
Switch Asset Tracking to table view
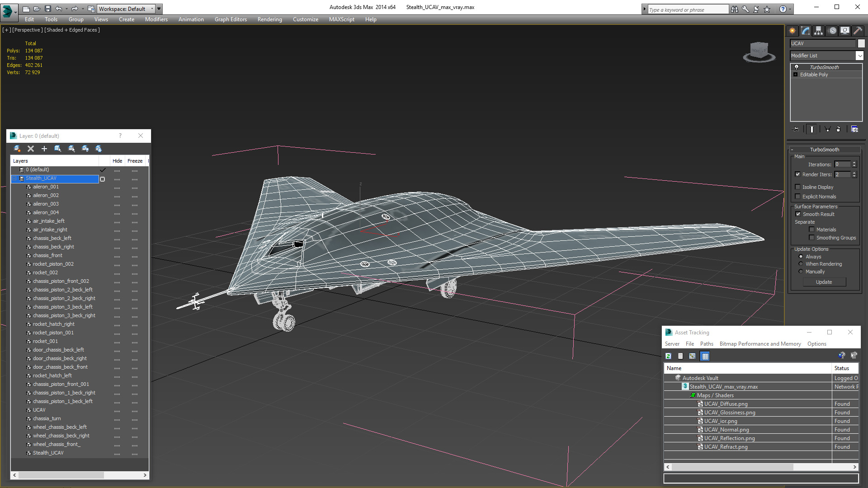(x=705, y=356)
